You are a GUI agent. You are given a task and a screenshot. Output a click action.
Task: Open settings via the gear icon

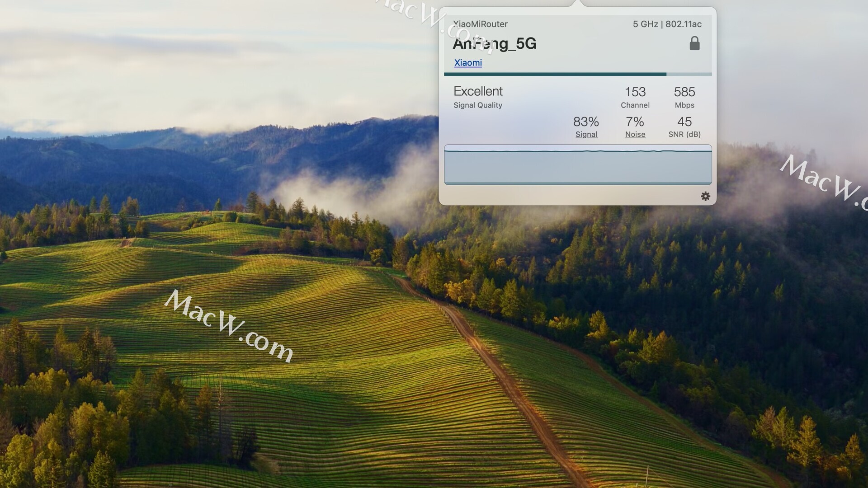[705, 196]
